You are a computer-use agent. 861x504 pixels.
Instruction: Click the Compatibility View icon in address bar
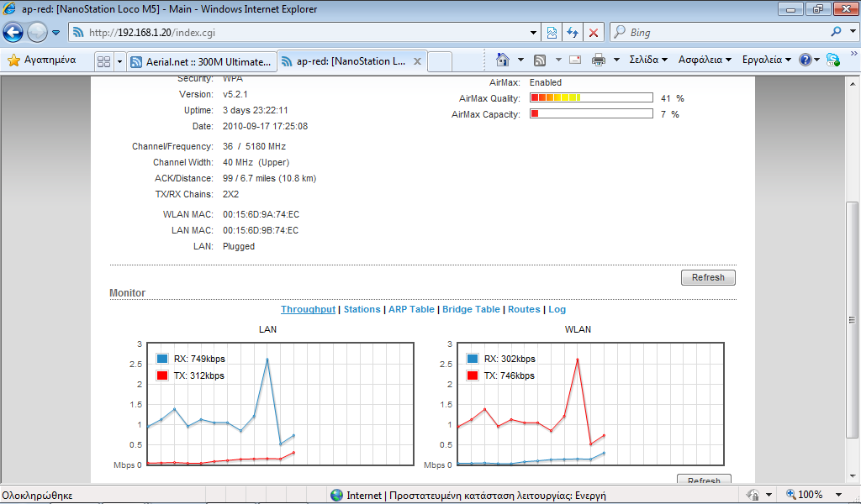[552, 33]
